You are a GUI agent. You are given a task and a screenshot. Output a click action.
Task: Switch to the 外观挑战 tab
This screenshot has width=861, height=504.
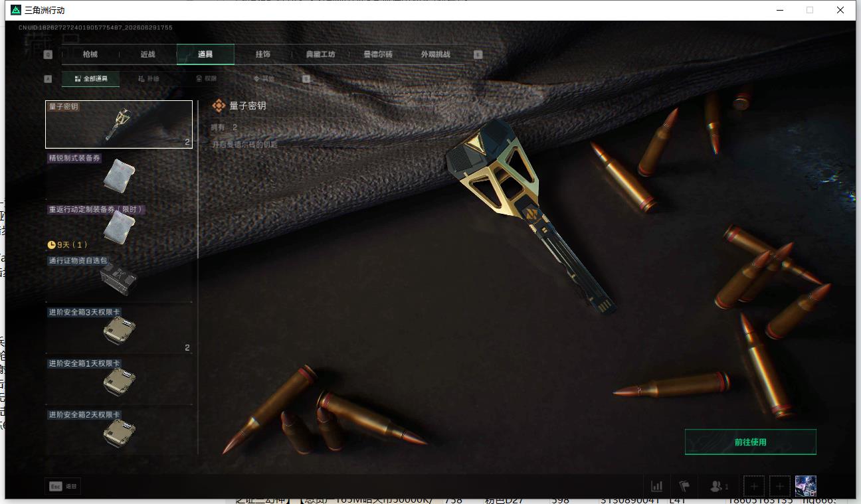tap(436, 54)
